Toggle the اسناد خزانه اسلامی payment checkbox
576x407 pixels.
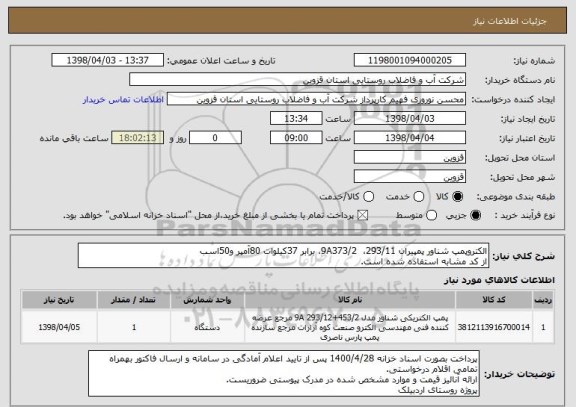pyautogui.click(x=363, y=215)
